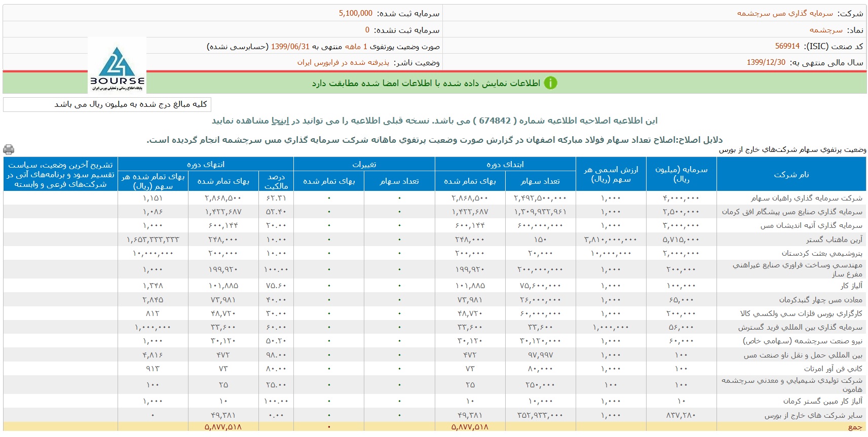Click the 'تشریح آخرین وضعیت' column header

60,174
